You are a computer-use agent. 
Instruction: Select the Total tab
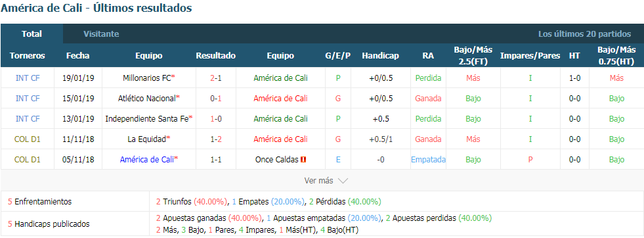coord(32,34)
